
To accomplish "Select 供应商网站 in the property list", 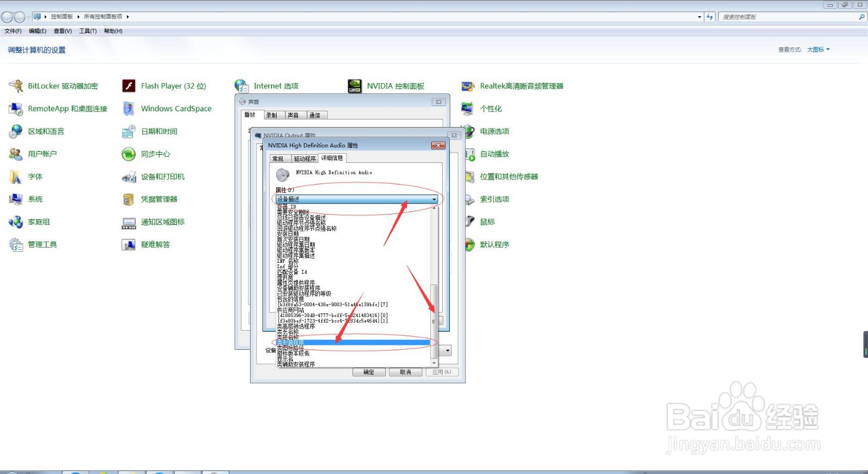I will click(x=353, y=310).
